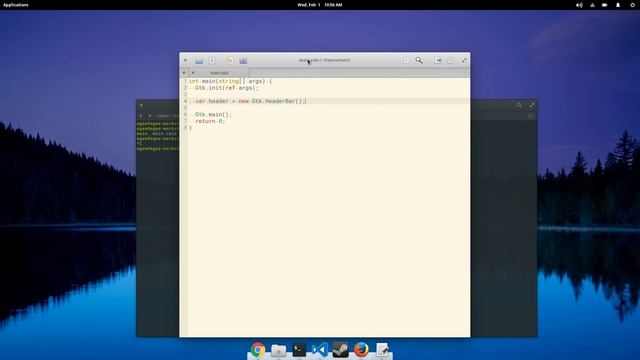Click the 'return 0;' code line
Viewport: 640px width, 360px height.
tap(210, 121)
